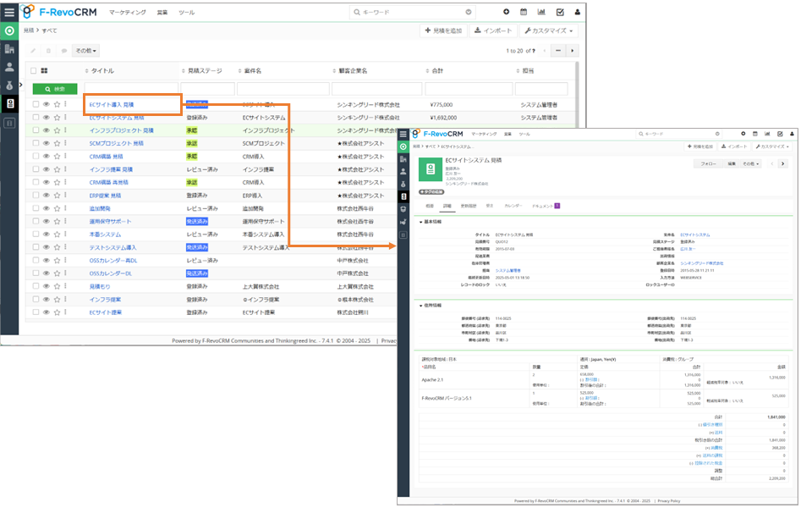Open reports chart icon in detail window header
The height and width of the screenshot is (508, 812).
pyautogui.click(x=767, y=134)
